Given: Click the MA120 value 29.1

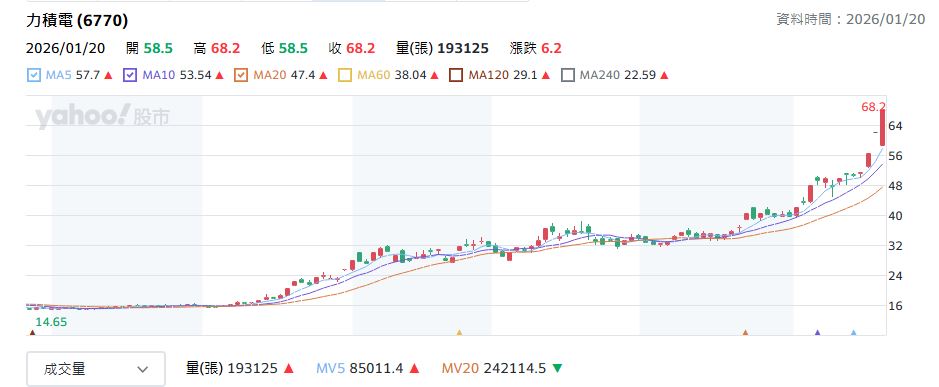Looking at the screenshot, I should (526, 75).
